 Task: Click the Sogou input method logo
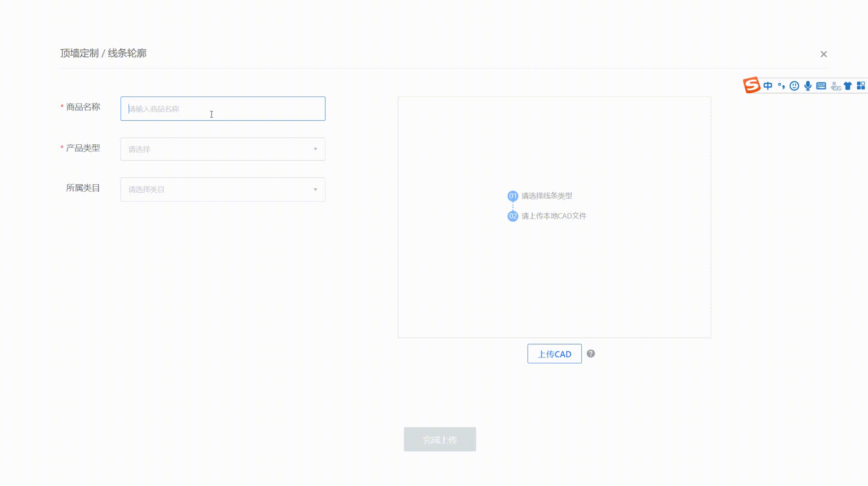752,85
